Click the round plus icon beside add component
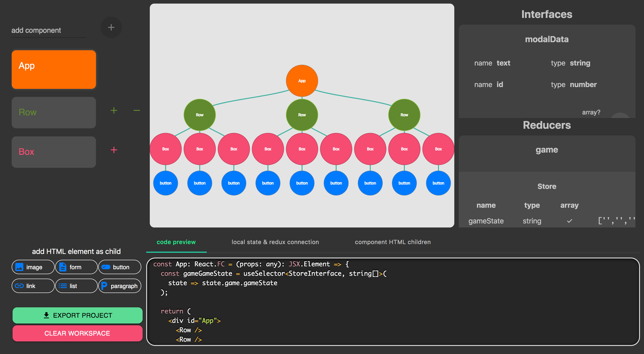Screen dimensions: 644x354 [111, 27]
